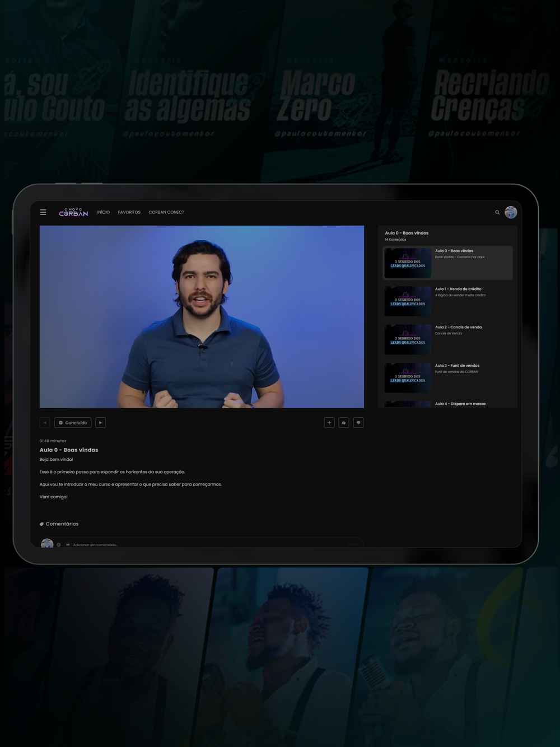This screenshot has height=747, width=560.
Task: Open Aula 3 - Funil de vendas thumbnail
Action: click(x=408, y=377)
